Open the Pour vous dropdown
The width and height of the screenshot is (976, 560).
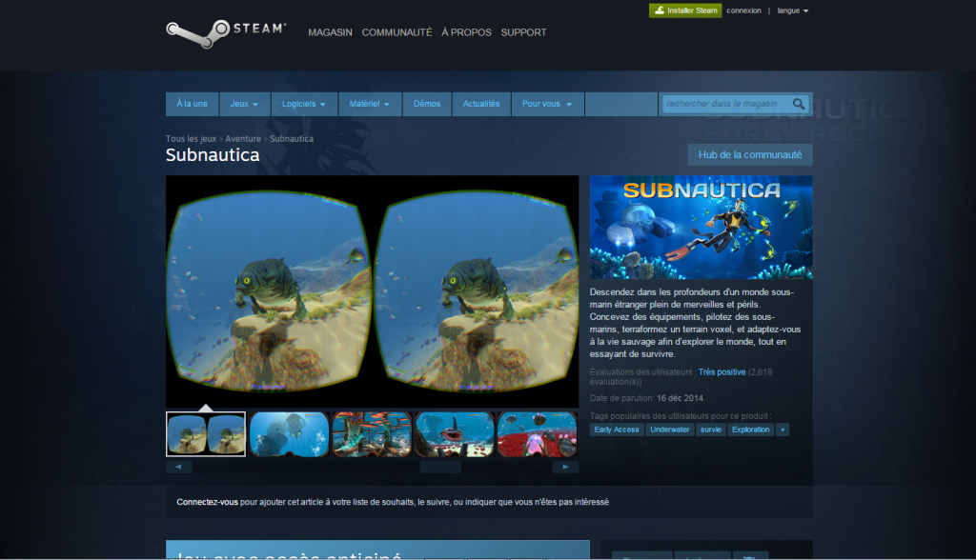pyautogui.click(x=547, y=104)
